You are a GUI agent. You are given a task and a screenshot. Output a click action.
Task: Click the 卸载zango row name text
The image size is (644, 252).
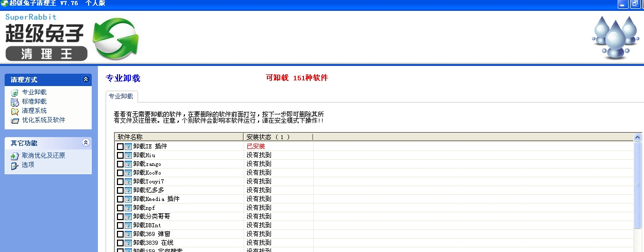click(x=147, y=164)
